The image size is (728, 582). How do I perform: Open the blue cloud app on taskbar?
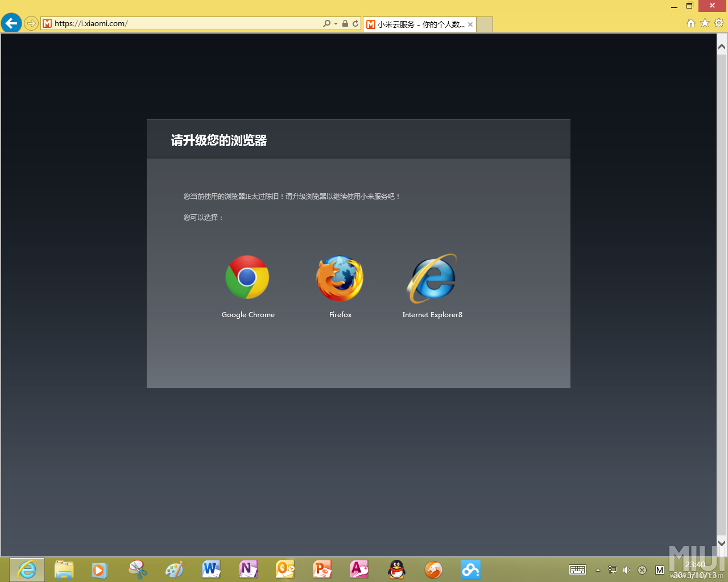pos(470,569)
